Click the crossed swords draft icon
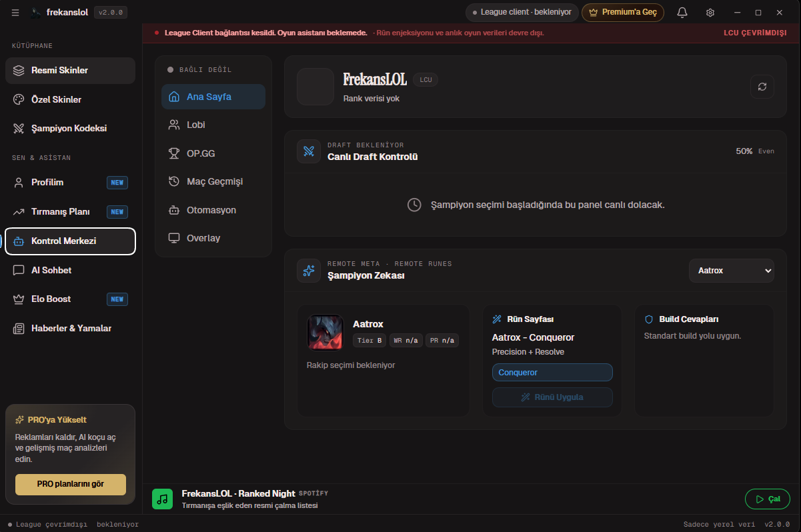The height and width of the screenshot is (532, 801). point(309,151)
